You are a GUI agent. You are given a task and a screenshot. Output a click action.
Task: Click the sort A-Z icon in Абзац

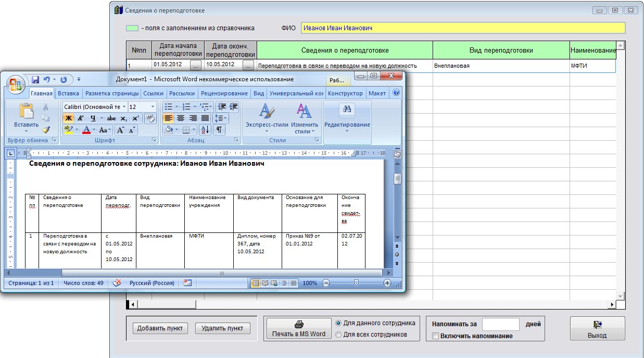tap(205, 130)
